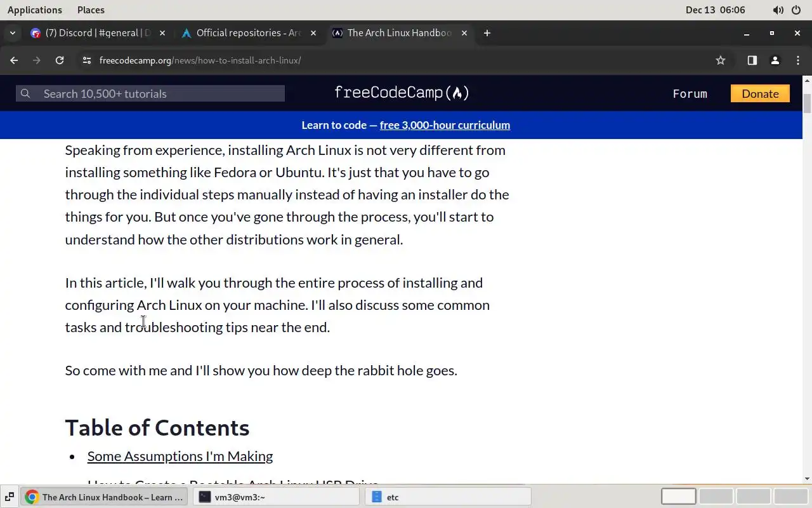Click the show desktop taskbar icon
Screen dimensions: 812x508
(x=10, y=497)
